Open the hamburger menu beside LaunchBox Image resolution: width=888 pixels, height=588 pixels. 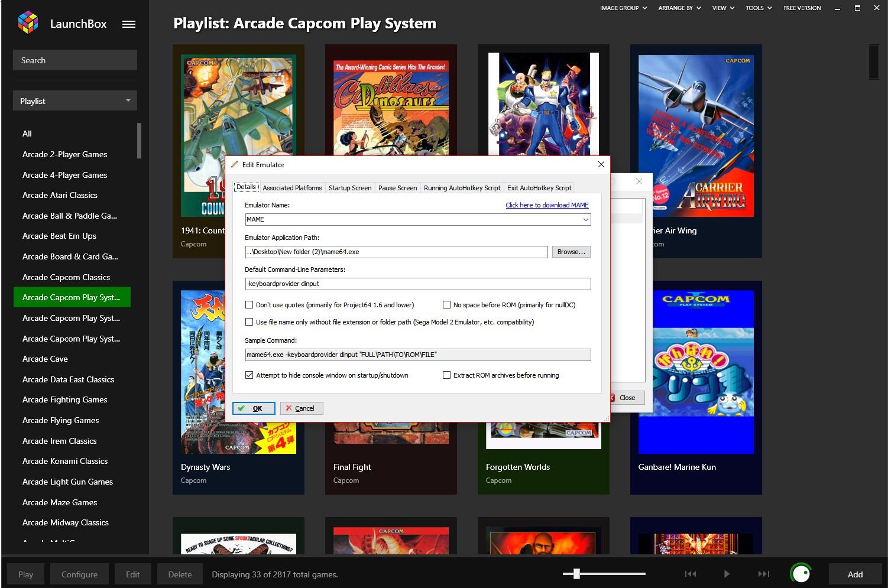click(129, 24)
